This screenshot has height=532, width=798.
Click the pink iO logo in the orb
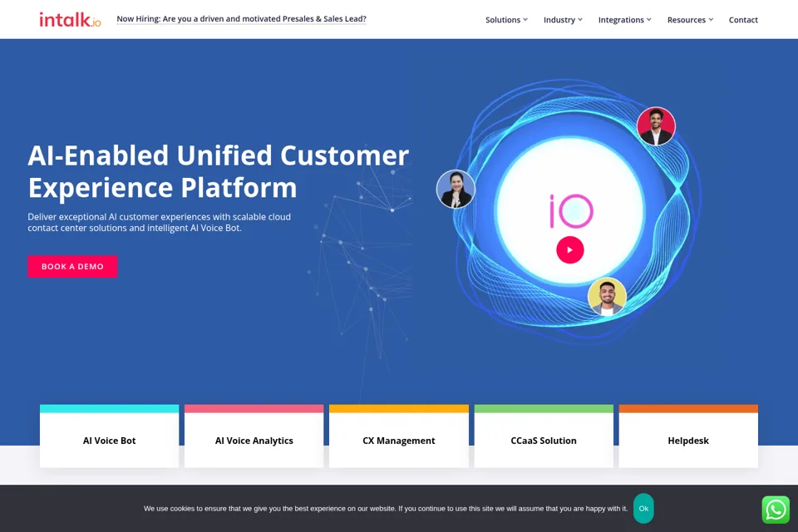[571, 211]
